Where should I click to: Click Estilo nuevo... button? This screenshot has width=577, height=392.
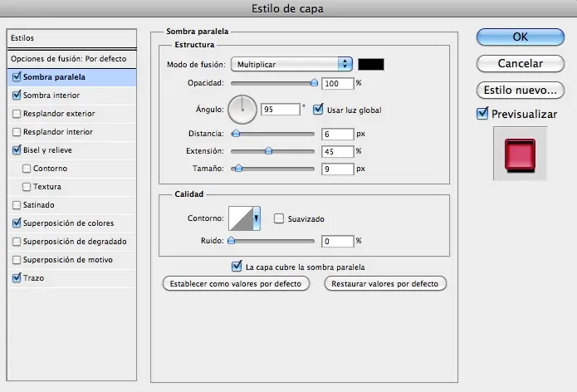pos(520,91)
